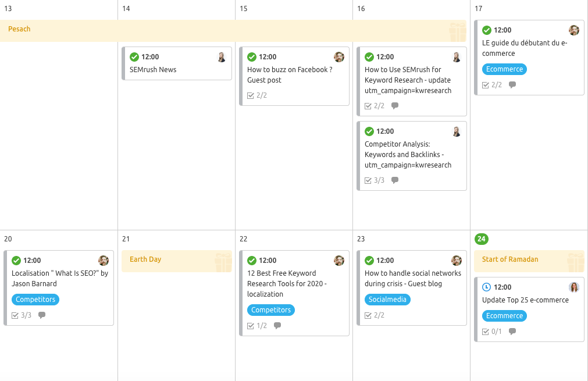The width and height of the screenshot is (588, 381).
Task: Click the checklist icon showing 0/1 on Update Top 25
Action: click(490, 332)
